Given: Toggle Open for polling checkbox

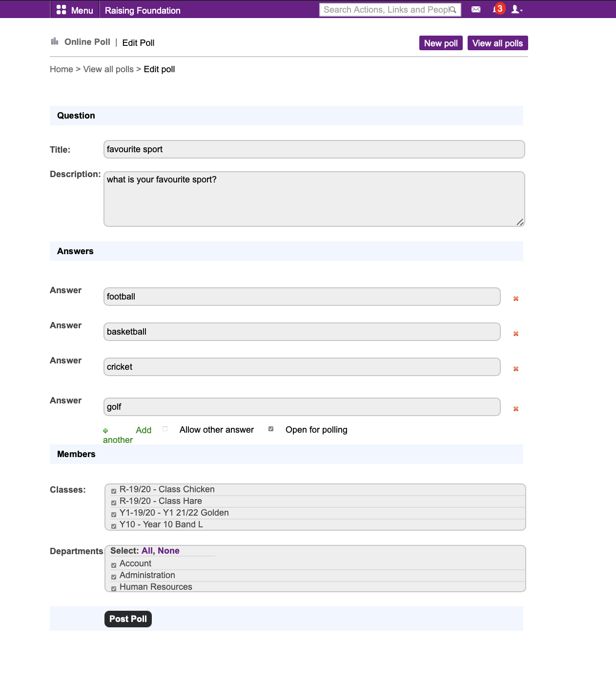Looking at the screenshot, I should point(271,429).
